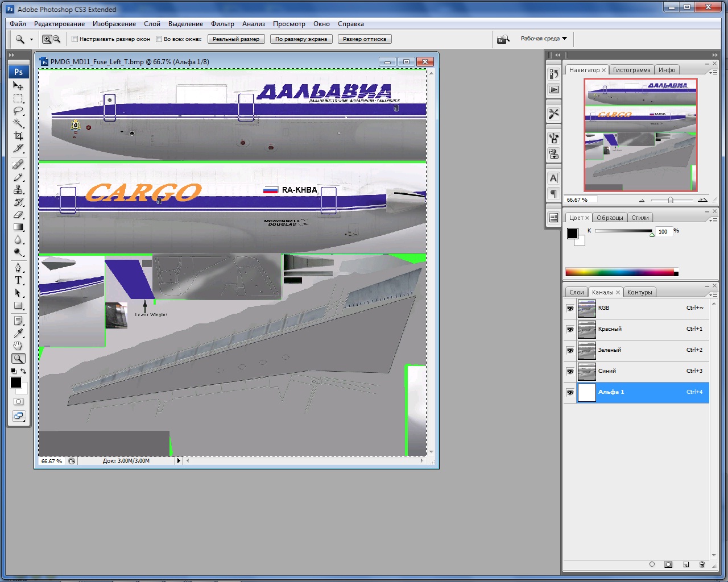Select the Gradient tool
Viewport: 728px width, 582px height.
pyautogui.click(x=18, y=227)
